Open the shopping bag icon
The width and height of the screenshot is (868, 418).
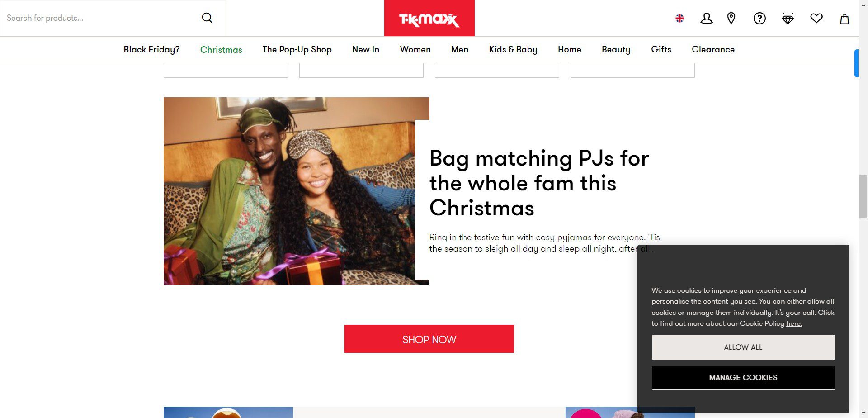(x=844, y=19)
